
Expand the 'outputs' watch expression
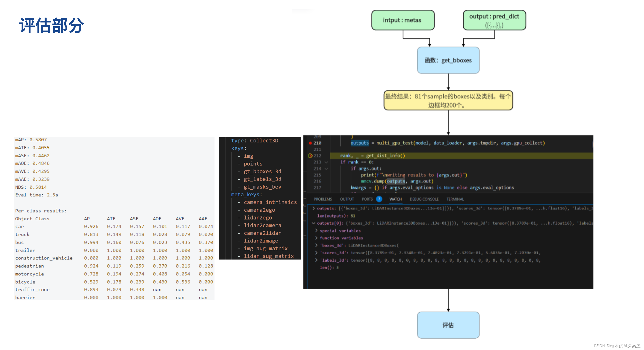click(x=314, y=208)
